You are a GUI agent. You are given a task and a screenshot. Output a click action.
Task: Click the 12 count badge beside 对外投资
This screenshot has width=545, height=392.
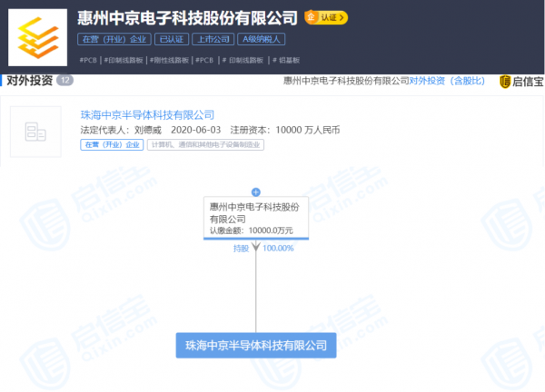pyautogui.click(x=64, y=81)
